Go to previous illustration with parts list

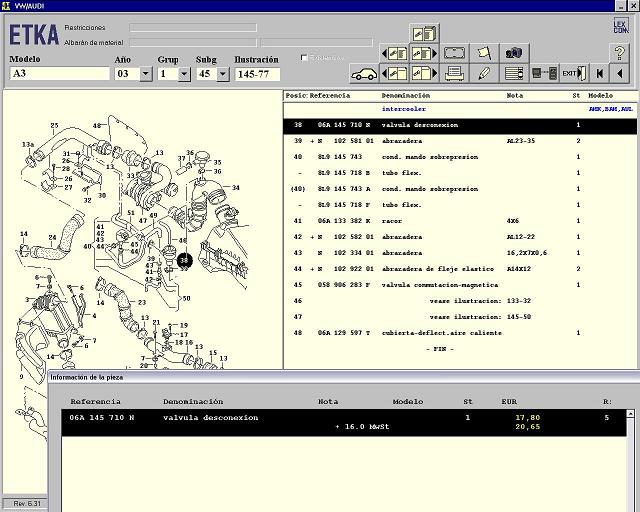point(394,53)
